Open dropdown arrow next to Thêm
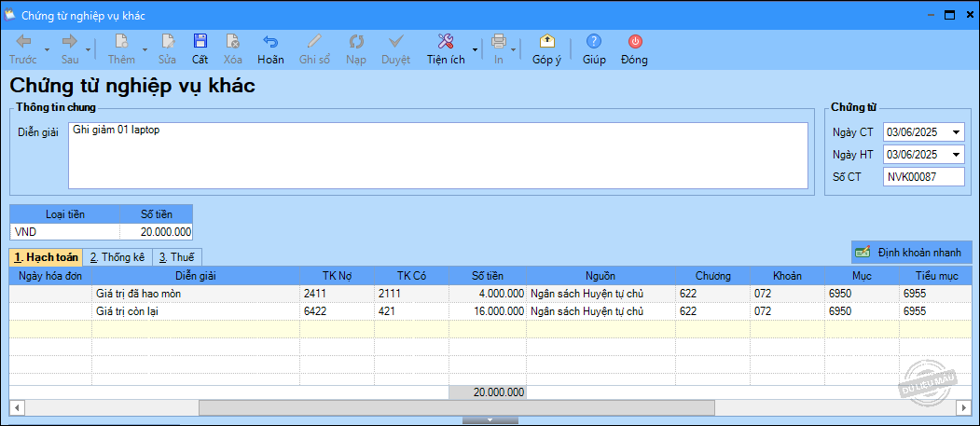The image size is (980, 426). click(145, 50)
